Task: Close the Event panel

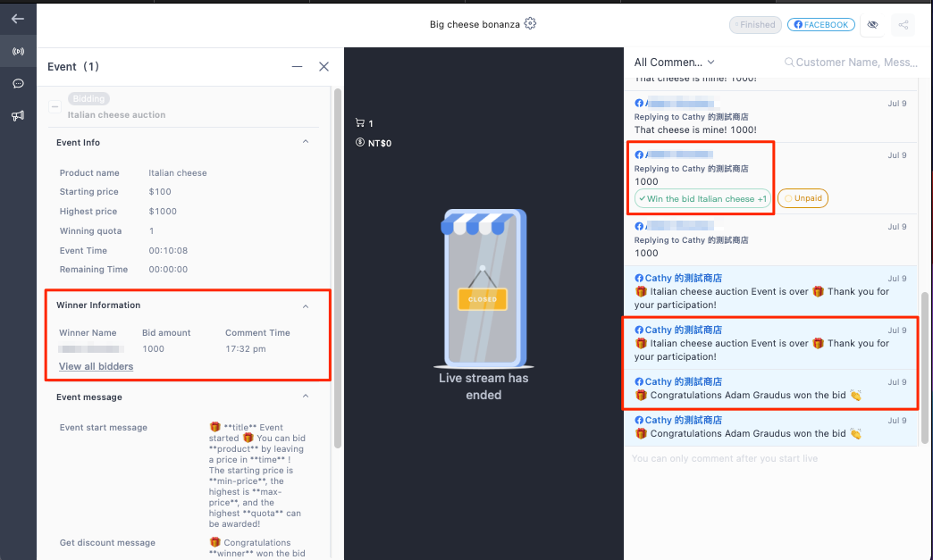Action: [x=324, y=67]
